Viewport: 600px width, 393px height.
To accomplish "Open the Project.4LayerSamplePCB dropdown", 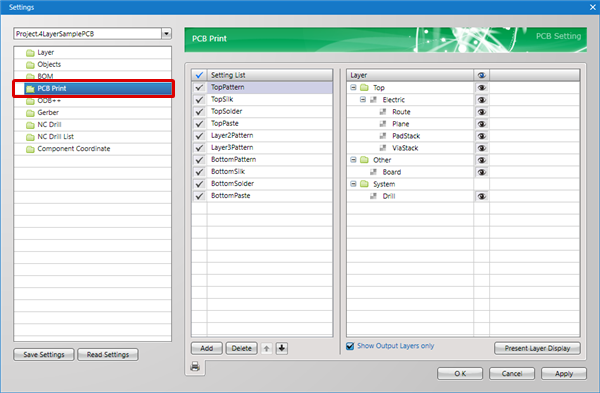I will click(166, 34).
